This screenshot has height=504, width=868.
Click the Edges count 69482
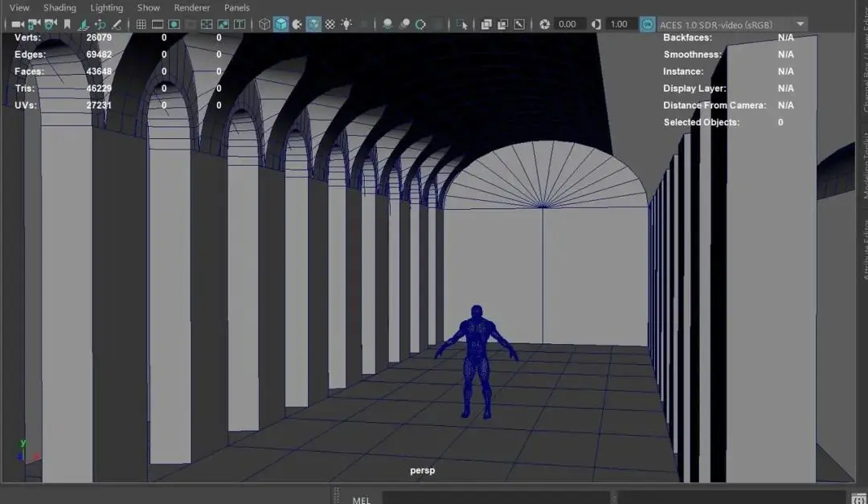click(99, 55)
